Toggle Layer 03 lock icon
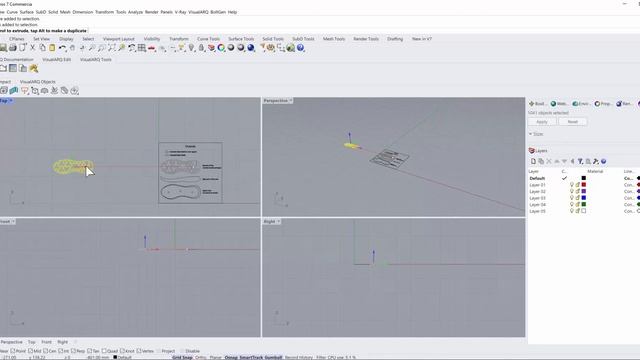Screen dimensions: 640x360 point(578,198)
